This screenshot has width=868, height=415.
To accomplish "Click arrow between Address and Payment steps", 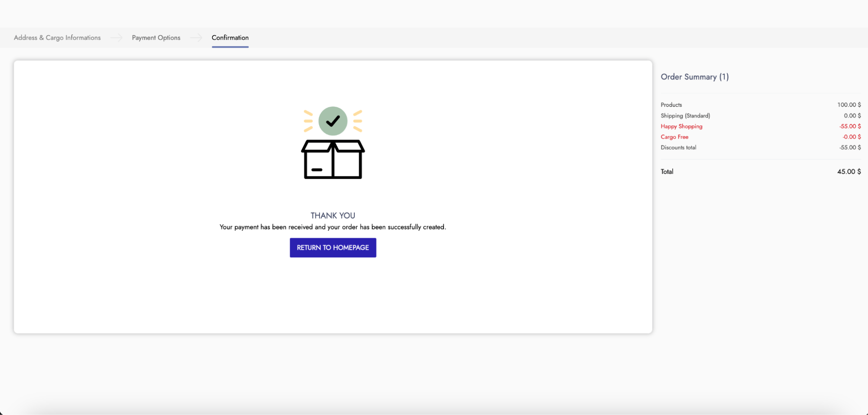I will (116, 38).
